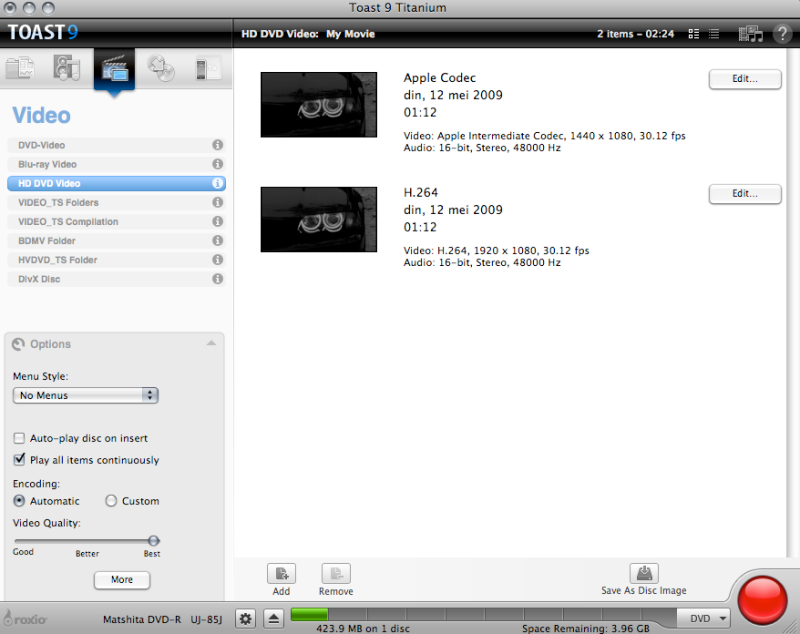Show info for HD DVD Video format
The width and height of the screenshot is (800, 634).
click(x=217, y=183)
